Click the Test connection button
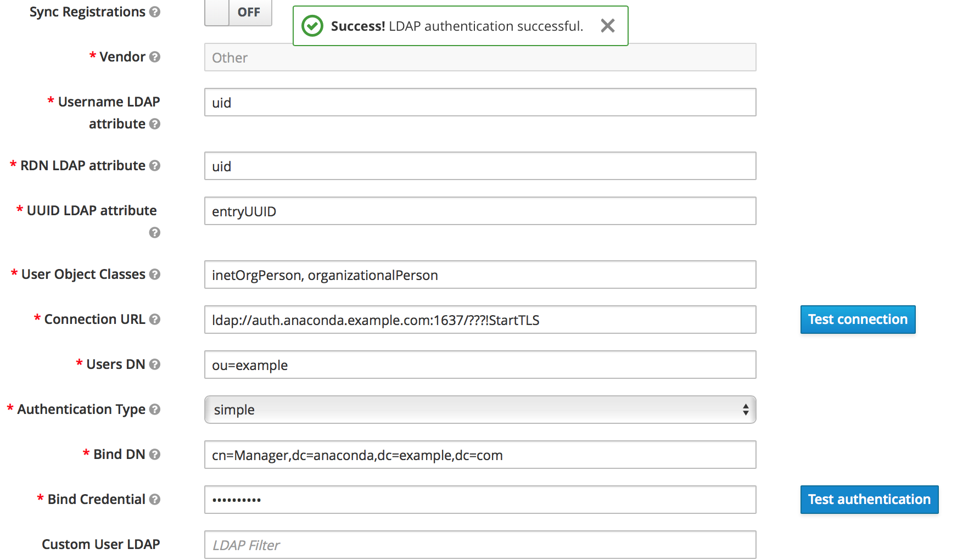 coord(858,320)
